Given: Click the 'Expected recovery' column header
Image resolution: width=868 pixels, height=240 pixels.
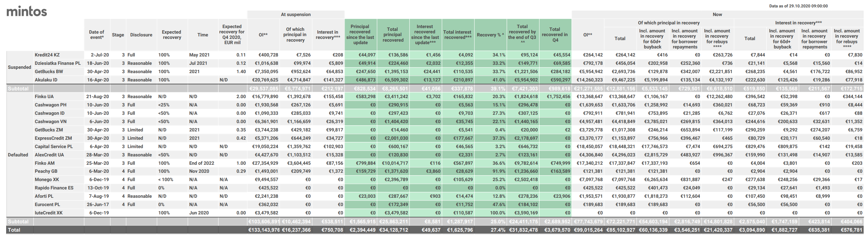Looking at the screenshot, I should 172,35.
